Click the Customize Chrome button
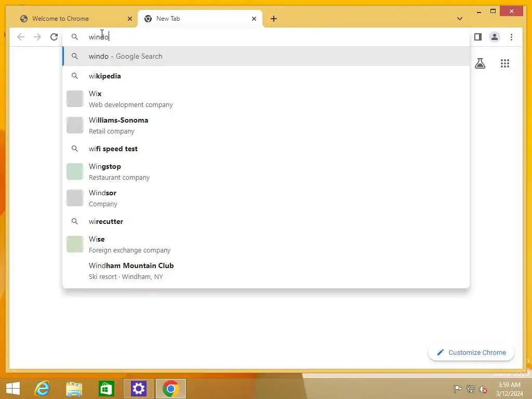Screen dimensions: 532x399 pos(471,353)
